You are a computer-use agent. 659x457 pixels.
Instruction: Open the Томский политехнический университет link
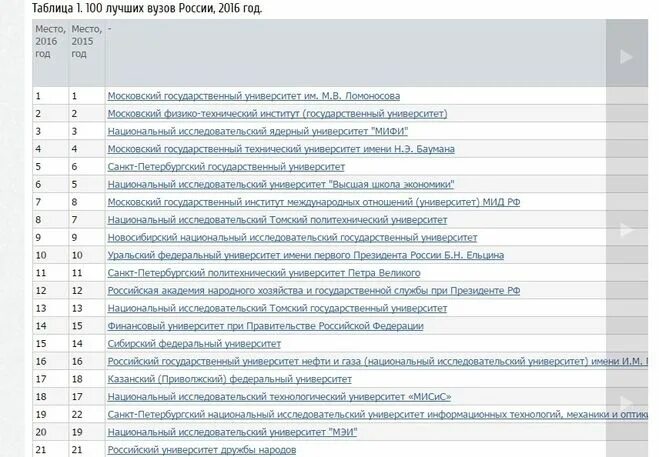point(277,219)
